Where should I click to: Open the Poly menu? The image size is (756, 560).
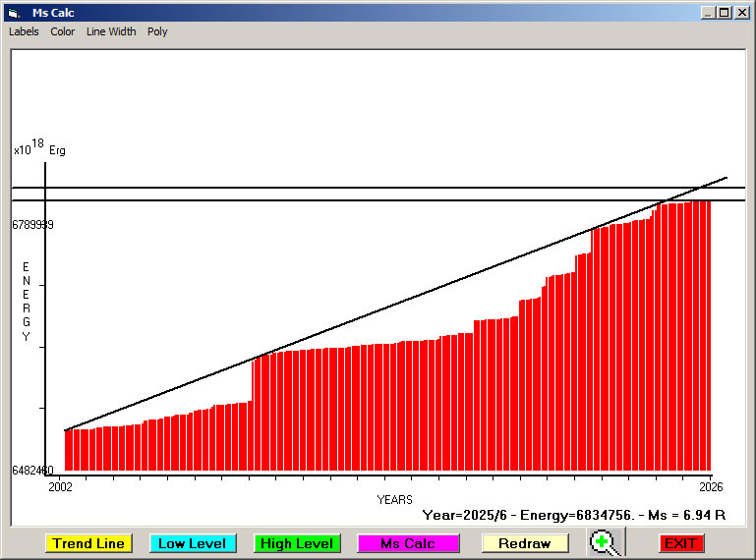click(x=157, y=31)
